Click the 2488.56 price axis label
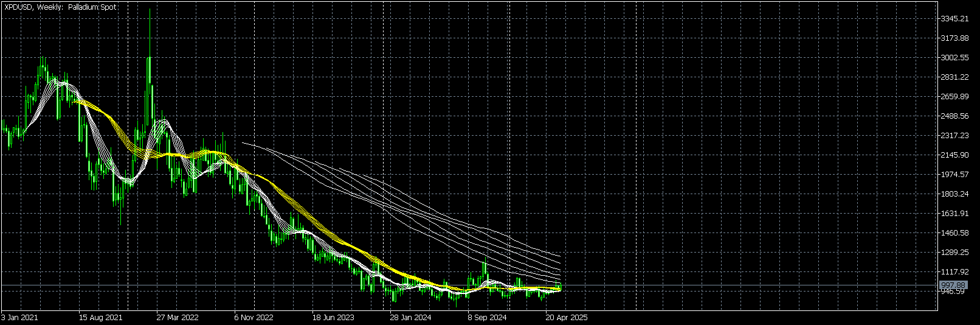The width and height of the screenshot is (980, 325). coord(954,116)
